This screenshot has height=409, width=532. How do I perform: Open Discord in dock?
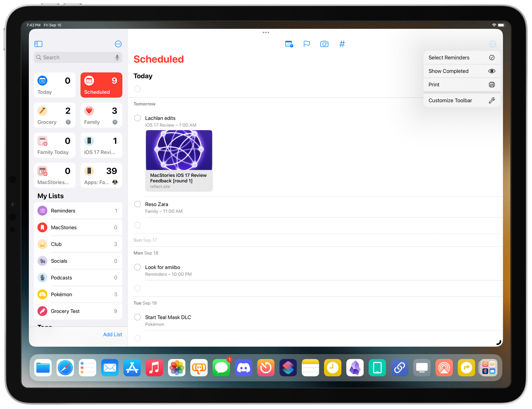[244, 367]
